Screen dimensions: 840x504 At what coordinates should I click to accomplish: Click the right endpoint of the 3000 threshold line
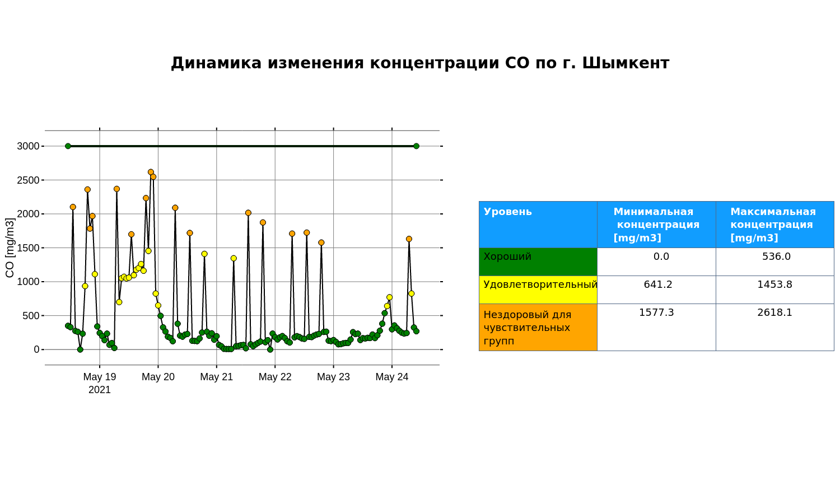click(416, 146)
